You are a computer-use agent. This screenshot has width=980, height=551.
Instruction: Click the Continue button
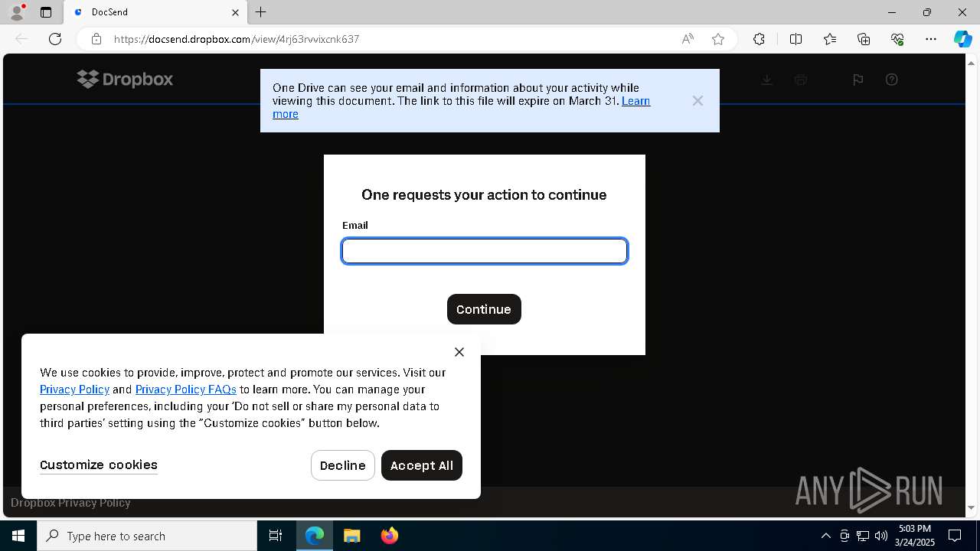pos(484,309)
